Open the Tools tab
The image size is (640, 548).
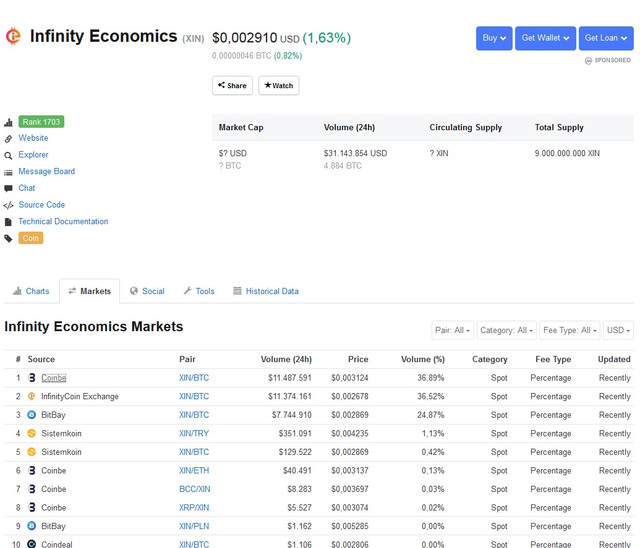199,291
